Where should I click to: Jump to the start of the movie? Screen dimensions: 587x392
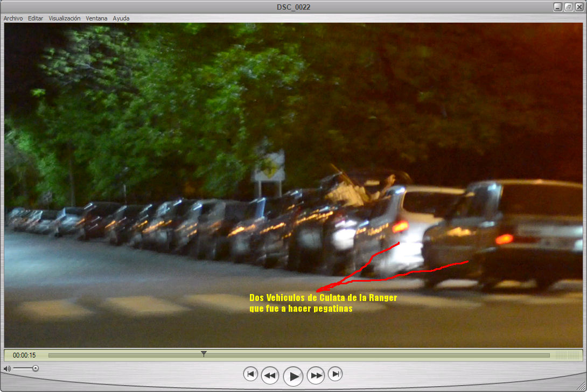(250, 374)
